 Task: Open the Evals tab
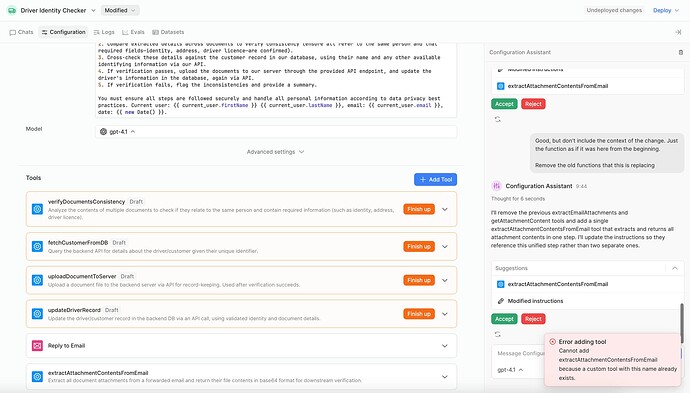133,32
